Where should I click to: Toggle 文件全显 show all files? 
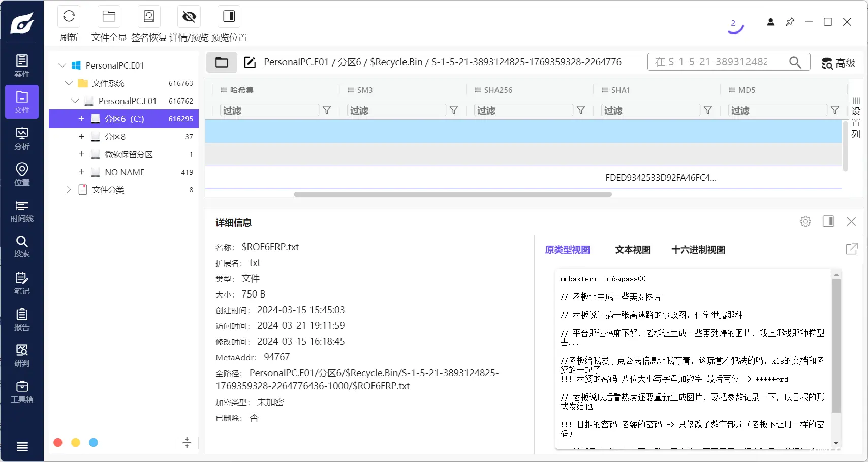(109, 16)
